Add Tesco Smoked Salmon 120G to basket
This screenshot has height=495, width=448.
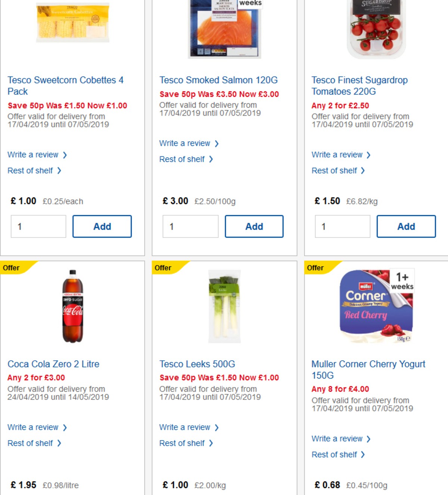click(254, 226)
